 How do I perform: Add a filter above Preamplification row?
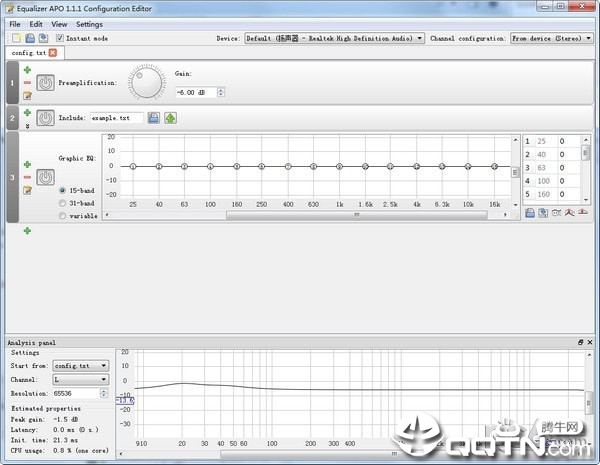click(27, 70)
